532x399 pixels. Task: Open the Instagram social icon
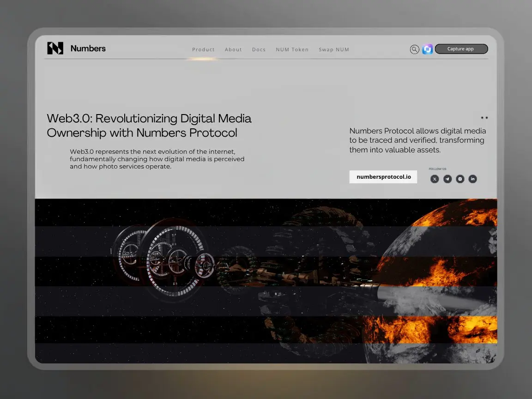(460, 179)
